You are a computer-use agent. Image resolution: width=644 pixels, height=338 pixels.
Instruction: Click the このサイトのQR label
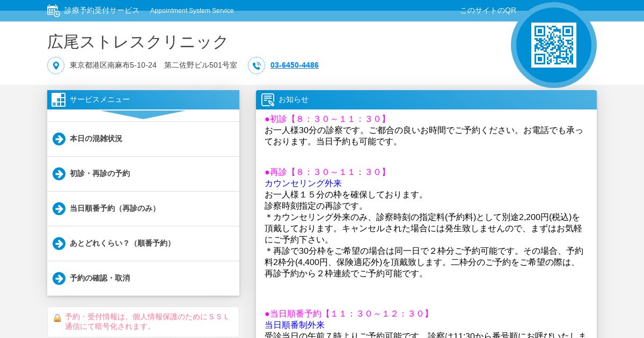(x=488, y=11)
